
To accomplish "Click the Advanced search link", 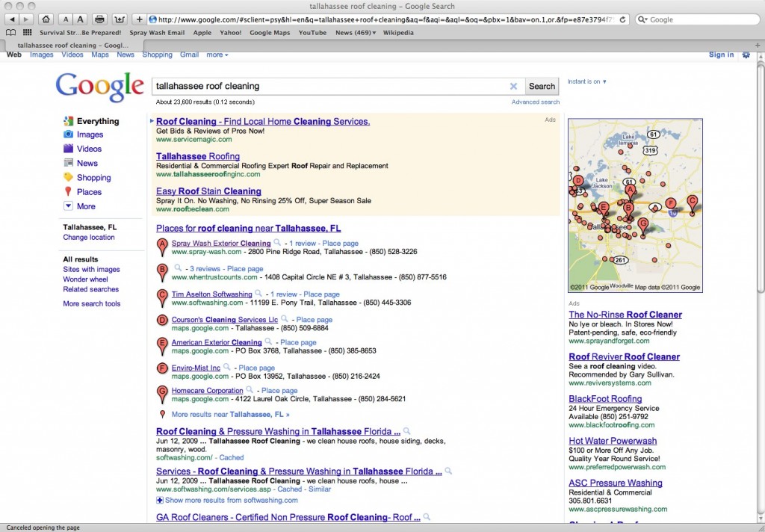I will coord(535,102).
